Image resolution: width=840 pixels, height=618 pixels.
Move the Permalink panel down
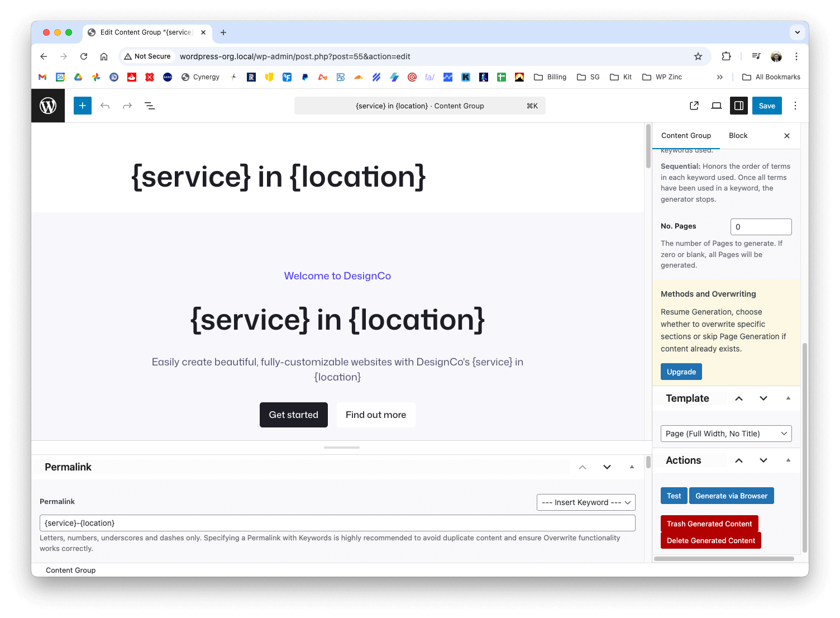pyautogui.click(x=607, y=467)
